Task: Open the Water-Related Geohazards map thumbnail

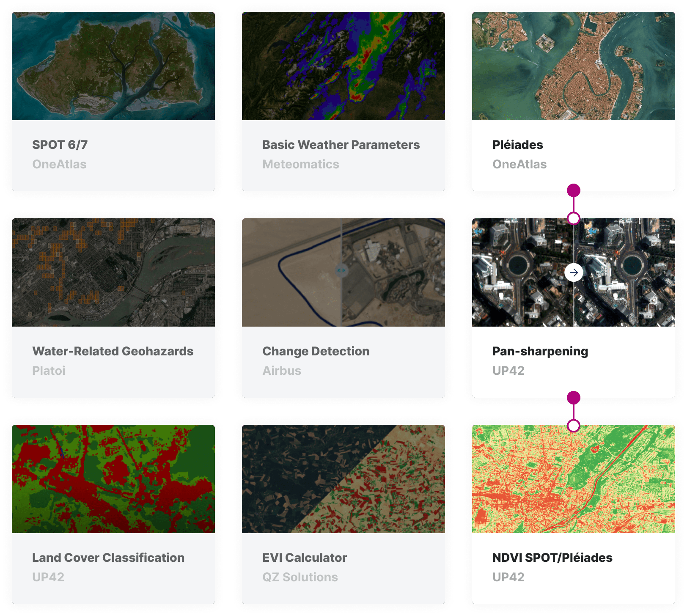Action: click(x=113, y=272)
